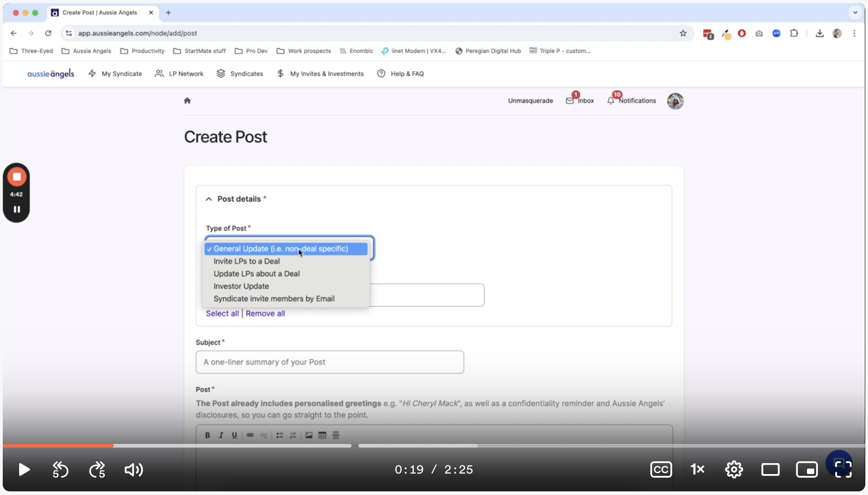Open My Syndicate menu
Screen dimensions: 868x495
[115, 74]
